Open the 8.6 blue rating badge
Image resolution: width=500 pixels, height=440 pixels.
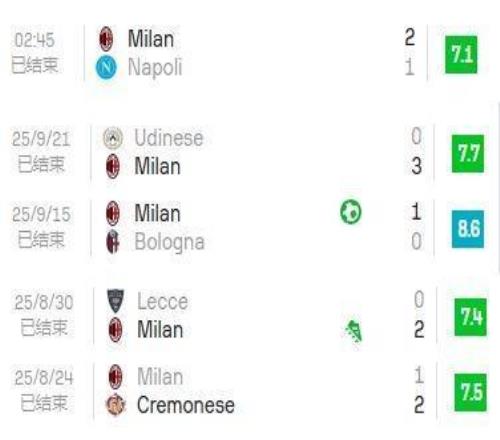pyautogui.click(x=468, y=229)
